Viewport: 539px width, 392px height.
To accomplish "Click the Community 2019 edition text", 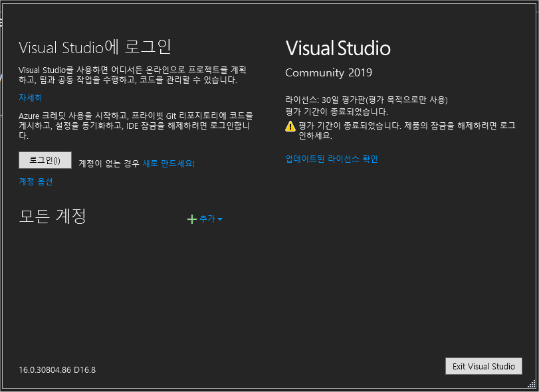I will [x=328, y=73].
